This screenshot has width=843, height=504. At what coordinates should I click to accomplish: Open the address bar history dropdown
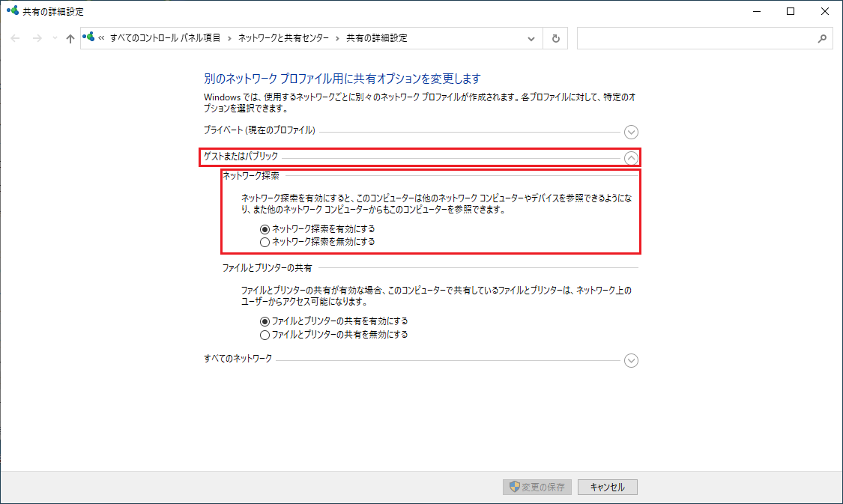(531, 38)
